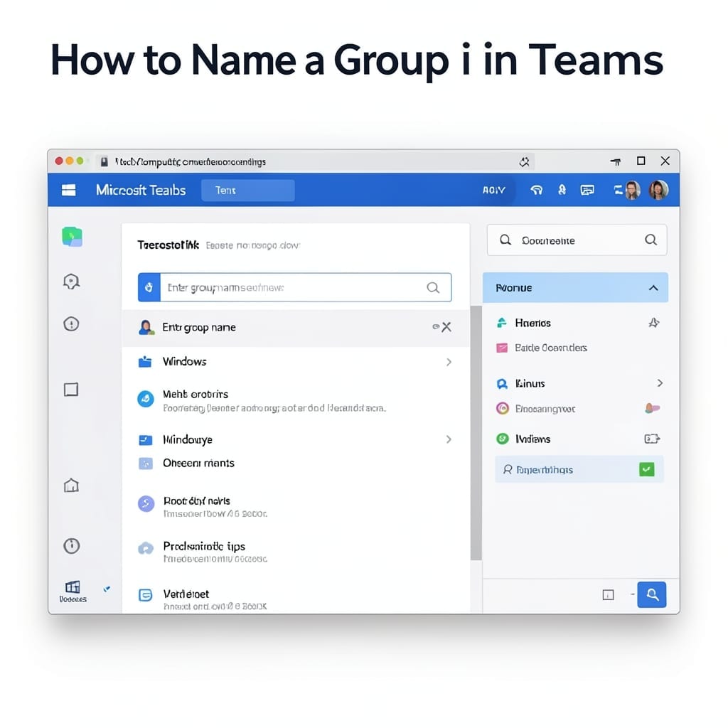Open the chat screen icon in header

pyautogui.click(x=587, y=190)
